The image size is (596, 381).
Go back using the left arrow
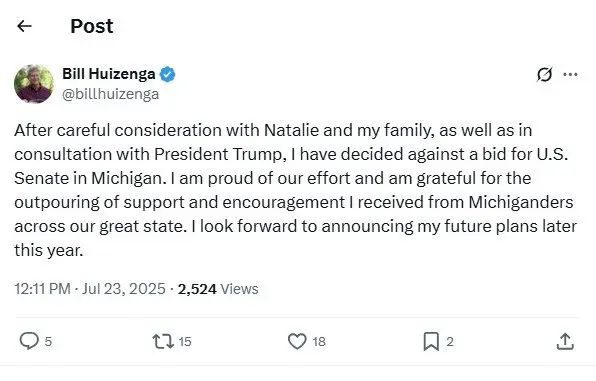click(24, 26)
